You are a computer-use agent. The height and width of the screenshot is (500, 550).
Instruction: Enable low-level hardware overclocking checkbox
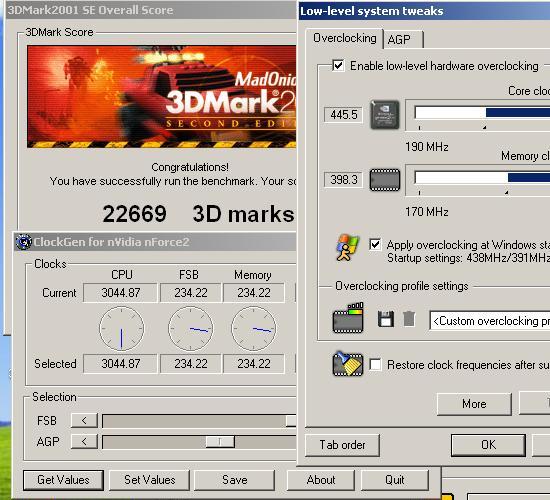tap(338, 65)
